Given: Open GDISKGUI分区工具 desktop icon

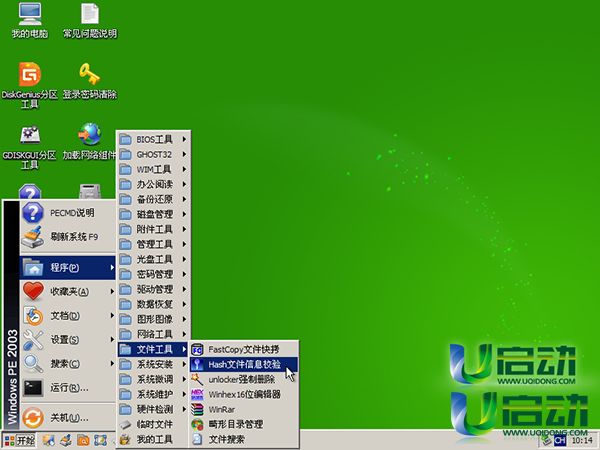Looking at the screenshot, I should 30,135.
